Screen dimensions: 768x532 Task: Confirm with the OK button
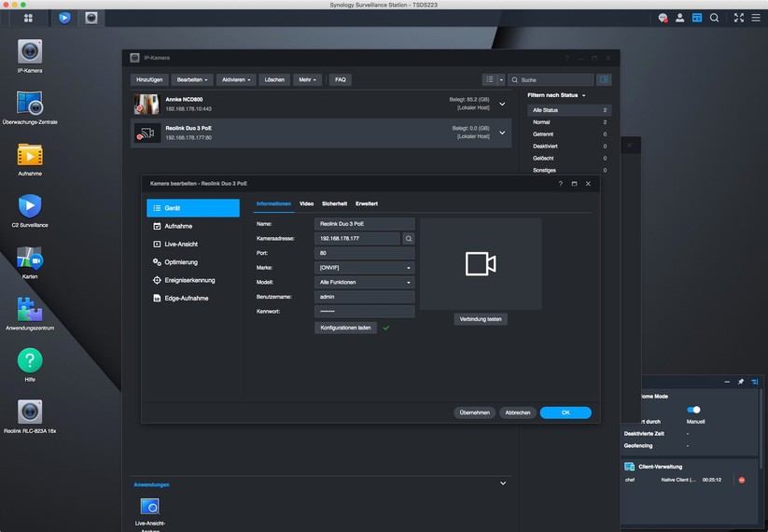(x=566, y=413)
